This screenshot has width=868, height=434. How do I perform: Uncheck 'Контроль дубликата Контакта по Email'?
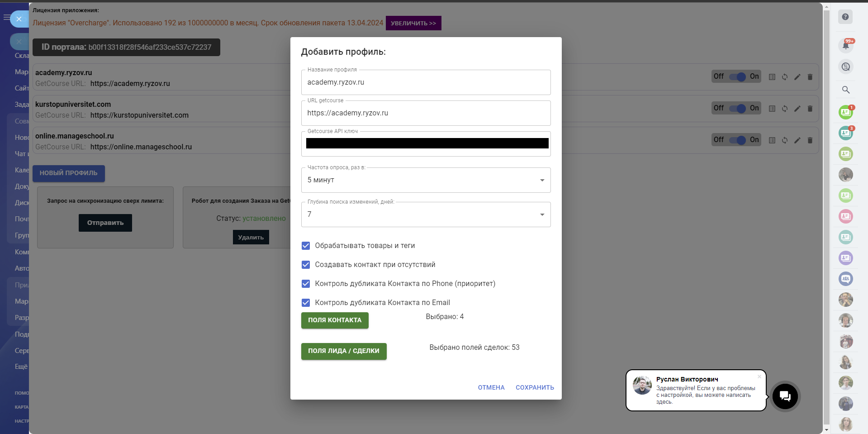[306, 303]
